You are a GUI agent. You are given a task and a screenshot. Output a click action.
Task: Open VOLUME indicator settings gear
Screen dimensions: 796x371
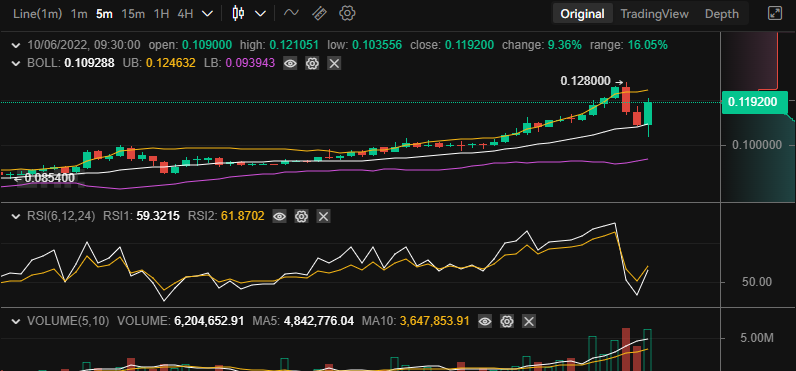(507, 321)
